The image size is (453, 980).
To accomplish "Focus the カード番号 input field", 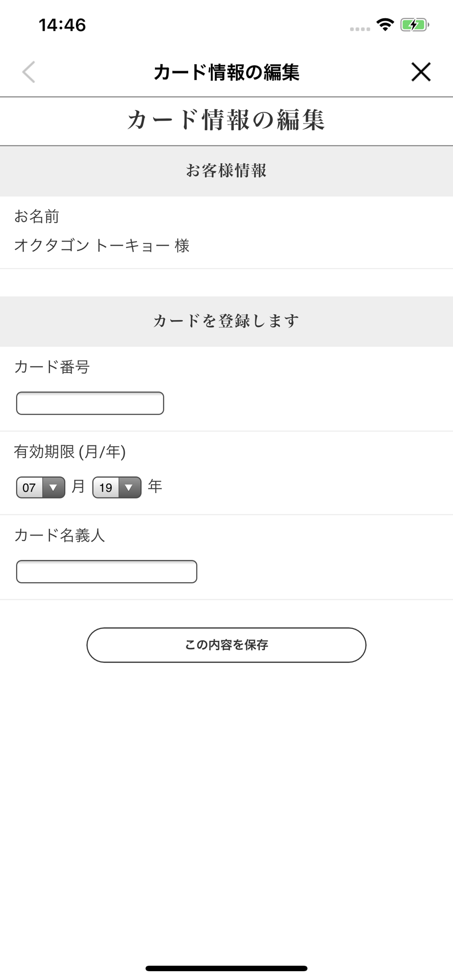I will point(90,403).
